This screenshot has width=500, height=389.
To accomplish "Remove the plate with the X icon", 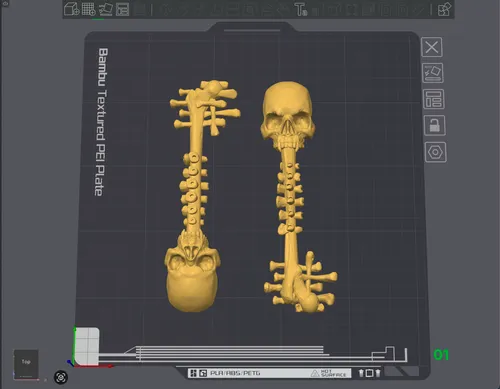I will pos(432,47).
